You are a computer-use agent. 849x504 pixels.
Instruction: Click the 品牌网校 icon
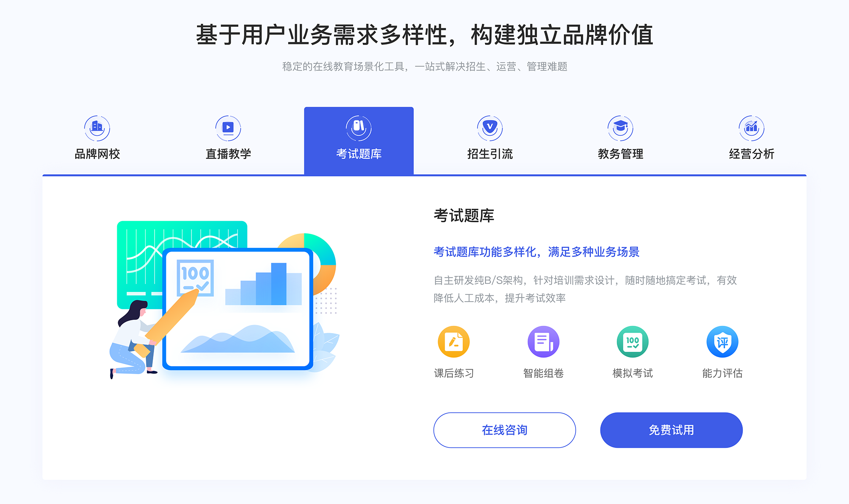pyautogui.click(x=96, y=126)
